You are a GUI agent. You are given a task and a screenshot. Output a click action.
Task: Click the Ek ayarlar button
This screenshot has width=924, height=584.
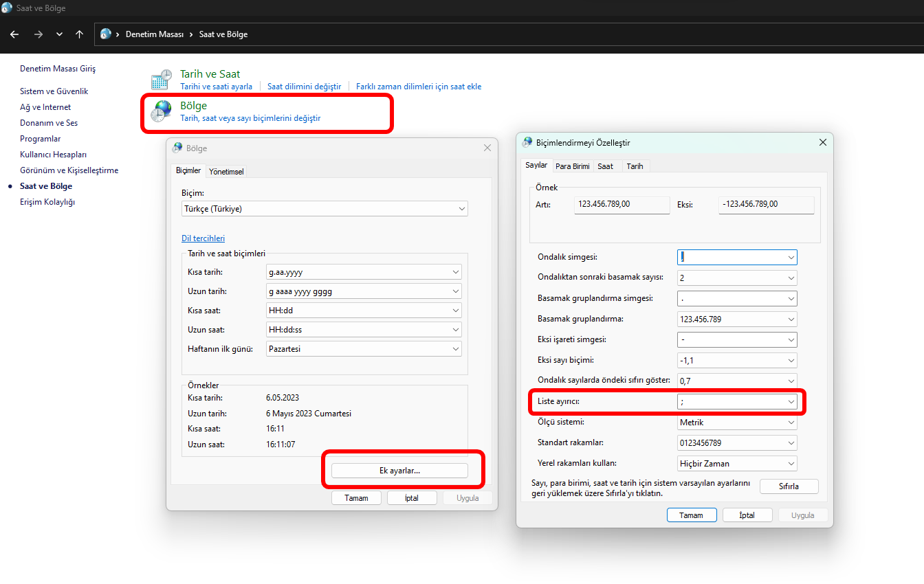point(399,471)
